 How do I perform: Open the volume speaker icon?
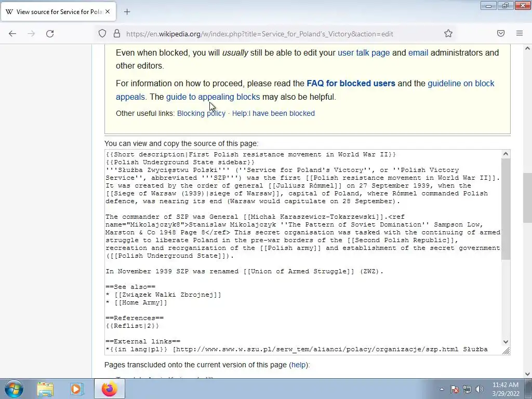[479, 389]
